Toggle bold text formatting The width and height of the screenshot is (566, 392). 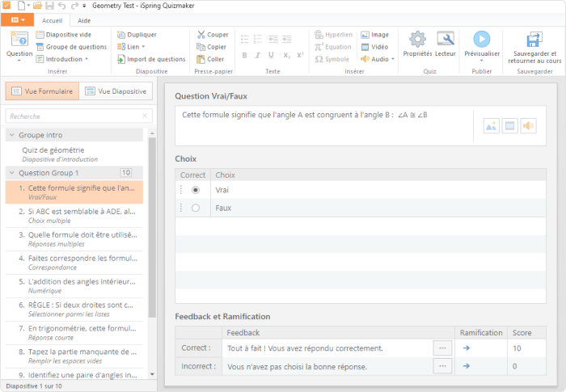click(x=245, y=55)
